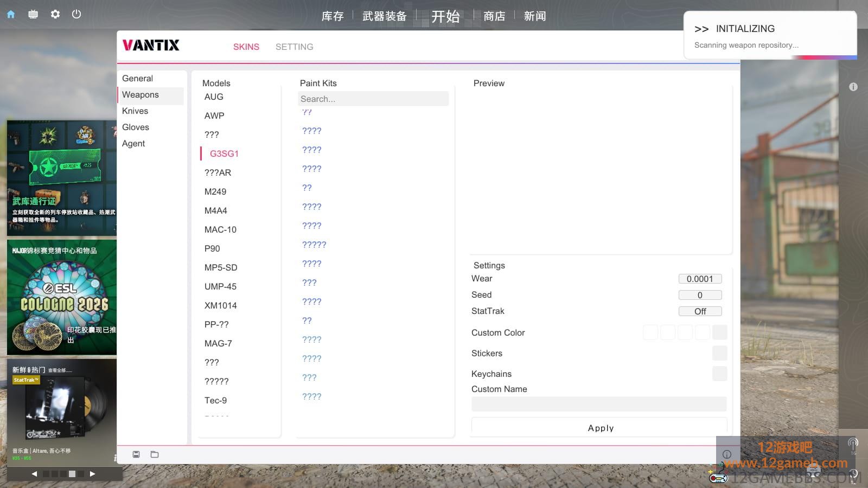Click the Custom Name text field
The image size is (868, 488).
[599, 404]
